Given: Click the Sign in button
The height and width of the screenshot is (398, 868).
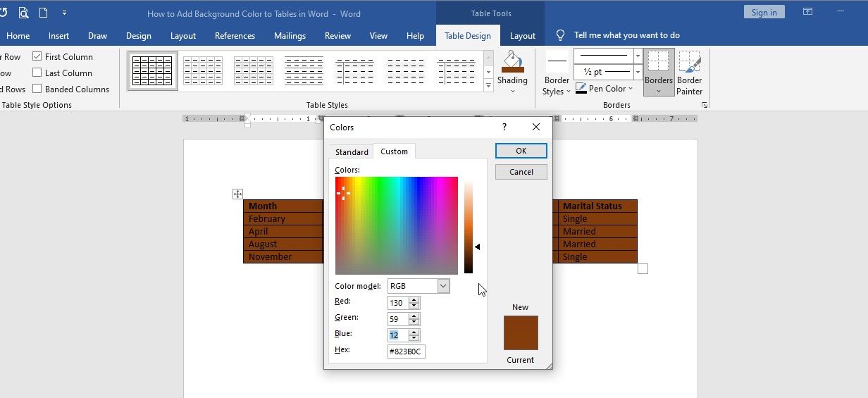Looking at the screenshot, I should [764, 12].
